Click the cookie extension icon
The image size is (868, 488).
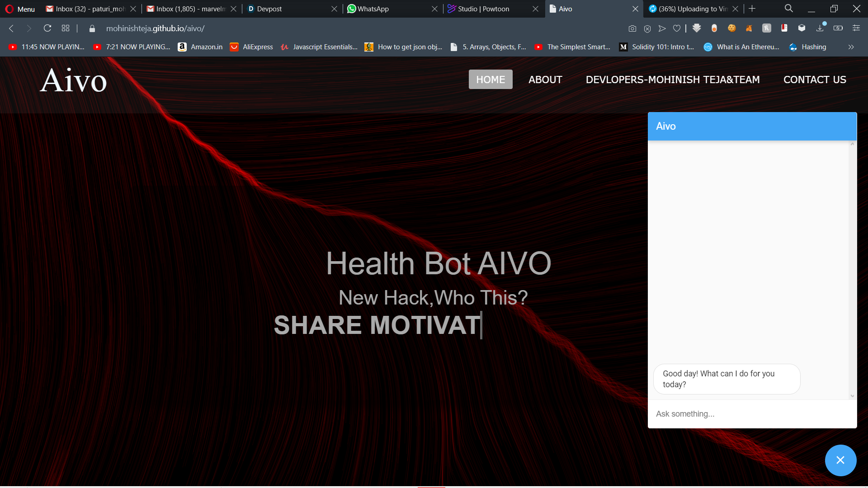tap(731, 28)
